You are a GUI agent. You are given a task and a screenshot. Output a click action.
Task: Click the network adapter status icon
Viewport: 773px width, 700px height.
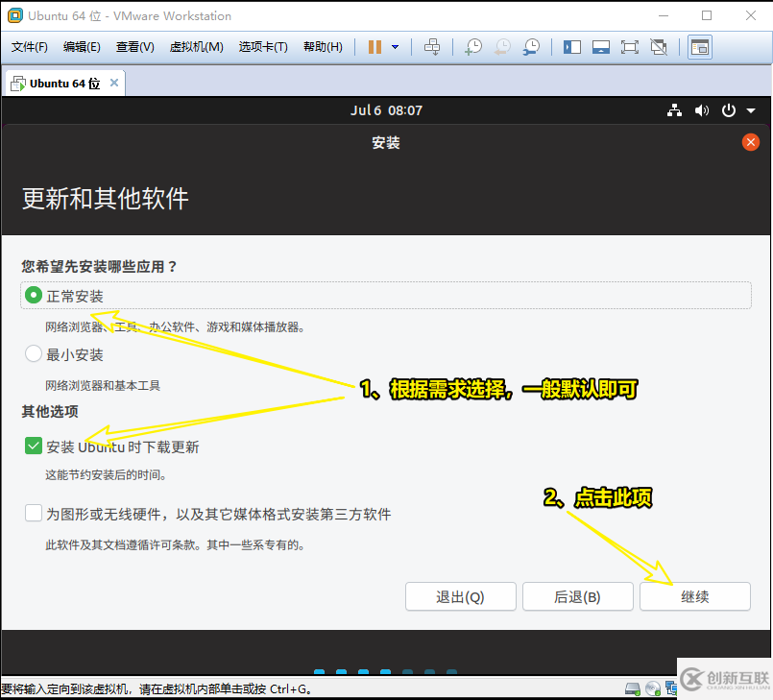670,688
